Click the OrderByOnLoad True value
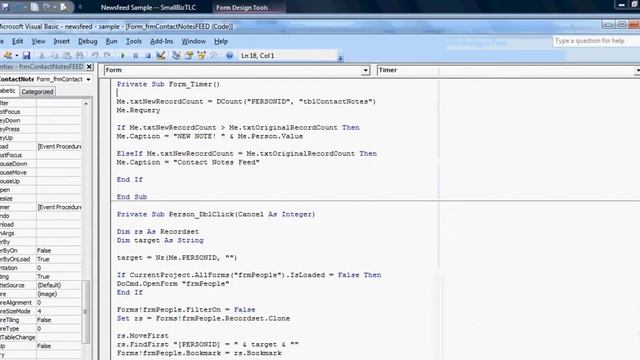This screenshot has width=640, height=360. [x=59, y=259]
